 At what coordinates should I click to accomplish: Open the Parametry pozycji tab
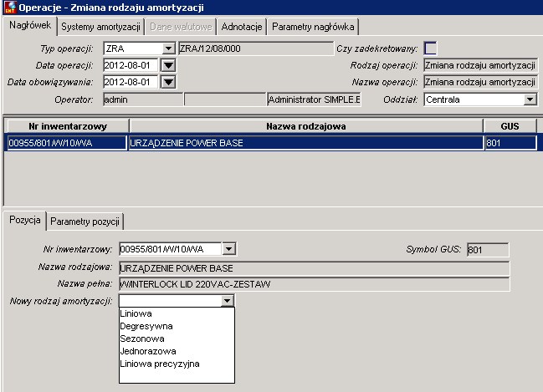point(85,221)
